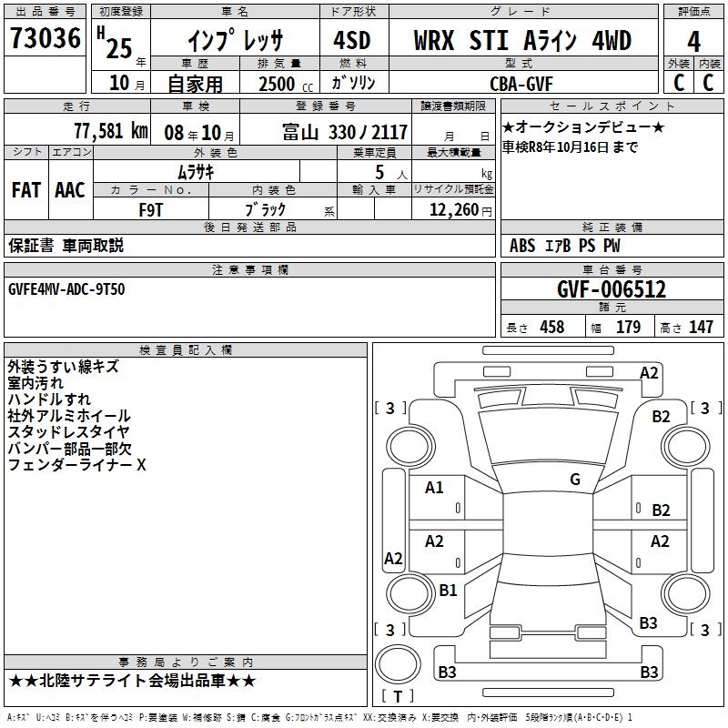This screenshot has height=728, width=728.
Task: Click A1 mark on car diagram
Action: point(434,488)
